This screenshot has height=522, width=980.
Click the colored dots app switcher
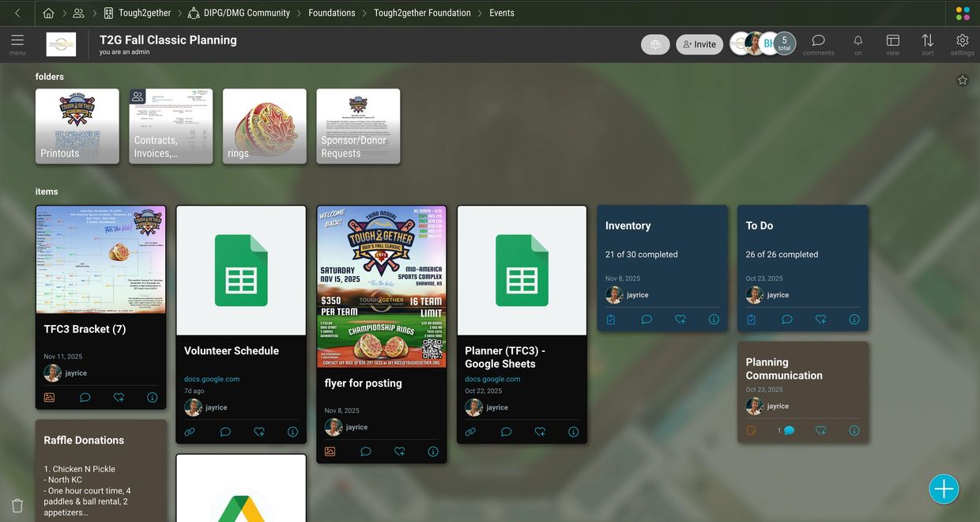(x=962, y=13)
